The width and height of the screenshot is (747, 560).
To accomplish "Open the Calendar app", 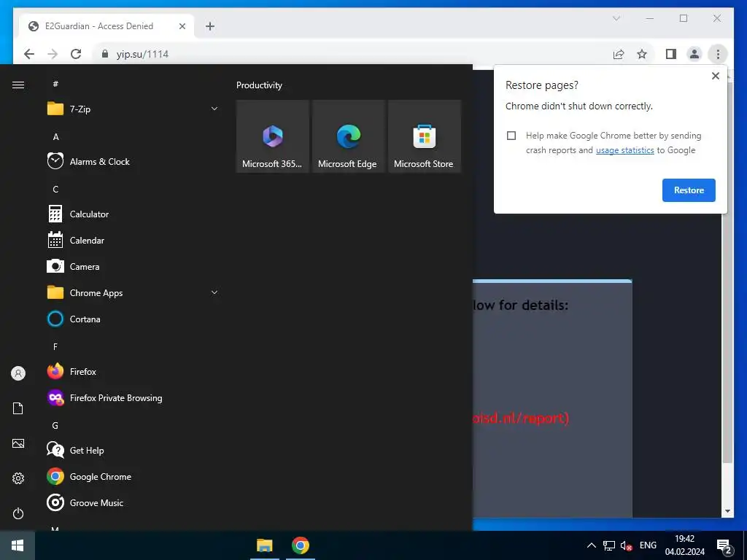I will tap(133, 240).
